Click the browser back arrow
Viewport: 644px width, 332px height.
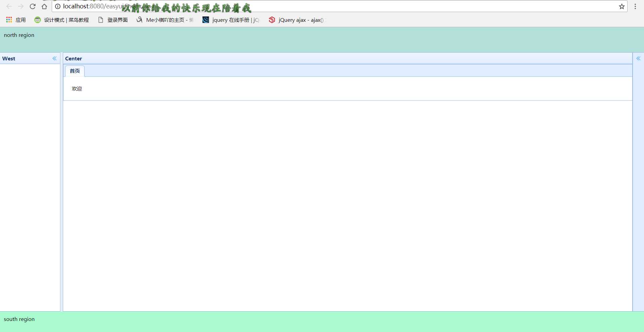point(9,6)
